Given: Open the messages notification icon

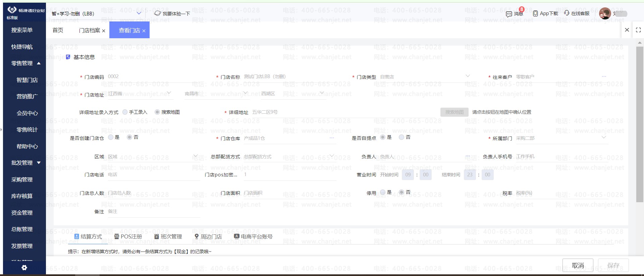Looking at the screenshot, I should pyautogui.click(x=509, y=14).
